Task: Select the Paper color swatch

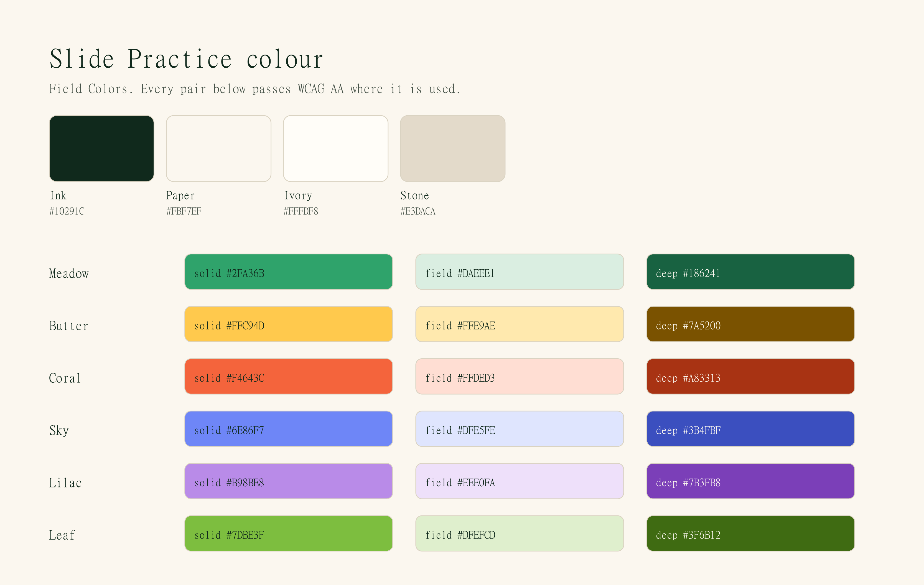Action: click(219, 149)
